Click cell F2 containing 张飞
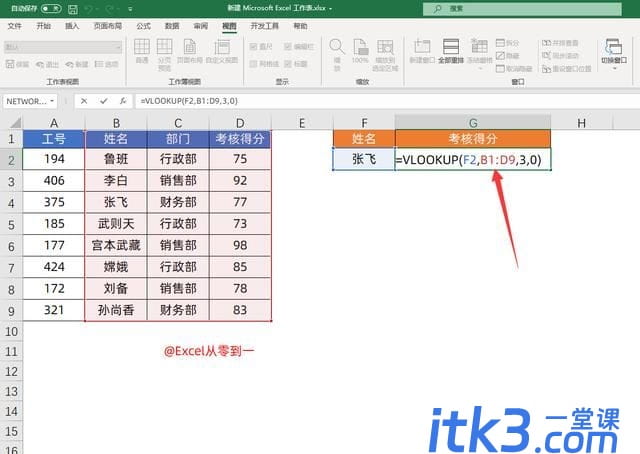Image resolution: width=640 pixels, height=454 pixels. [364, 159]
